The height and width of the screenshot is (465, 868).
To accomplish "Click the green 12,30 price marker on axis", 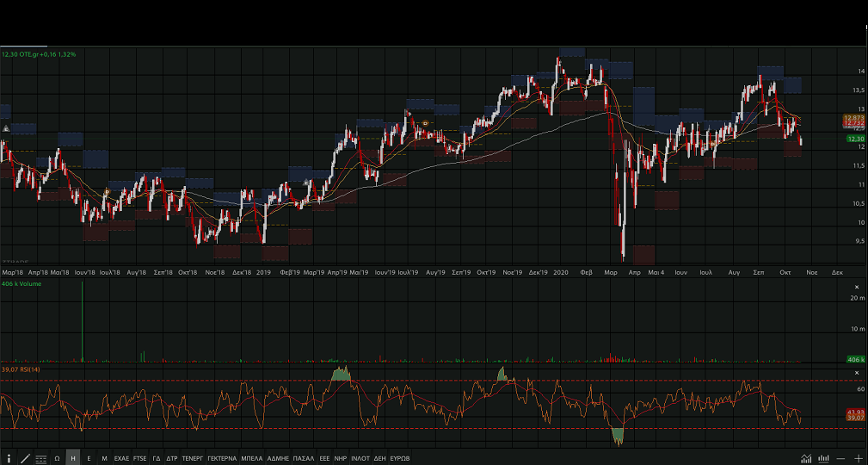I will pos(855,139).
